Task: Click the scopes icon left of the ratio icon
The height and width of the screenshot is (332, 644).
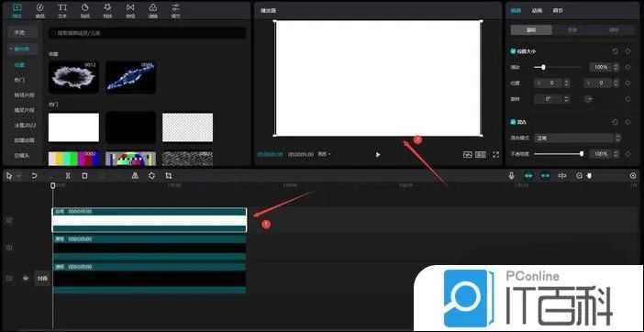Action: [468, 155]
